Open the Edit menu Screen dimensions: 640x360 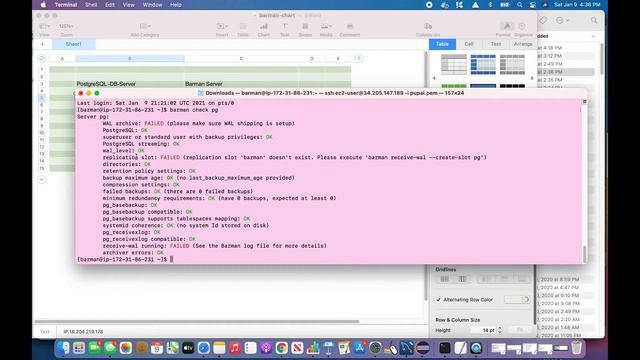tap(110, 5)
